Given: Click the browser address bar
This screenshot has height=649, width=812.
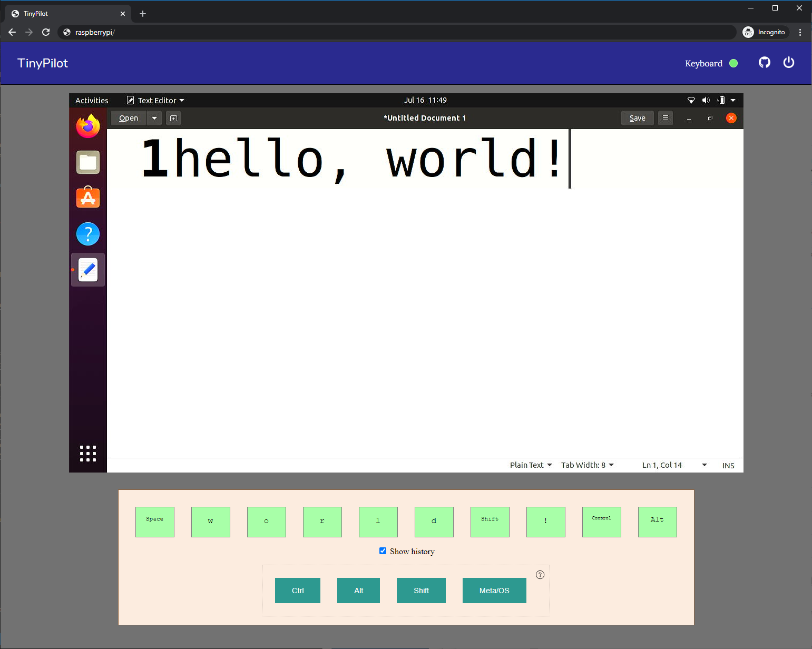Looking at the screenshot, I should tap(397, 32).
